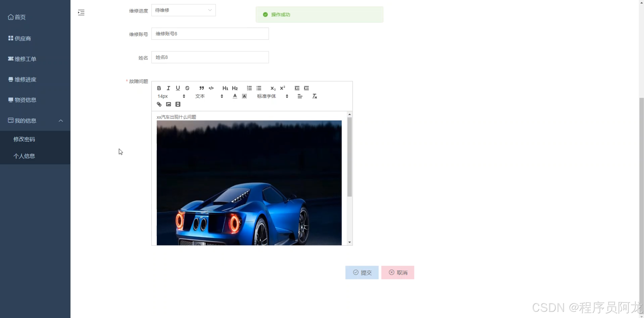The image size is (644, 318).
Task: Click the 提交 submit button
Action: click(362, 272)
